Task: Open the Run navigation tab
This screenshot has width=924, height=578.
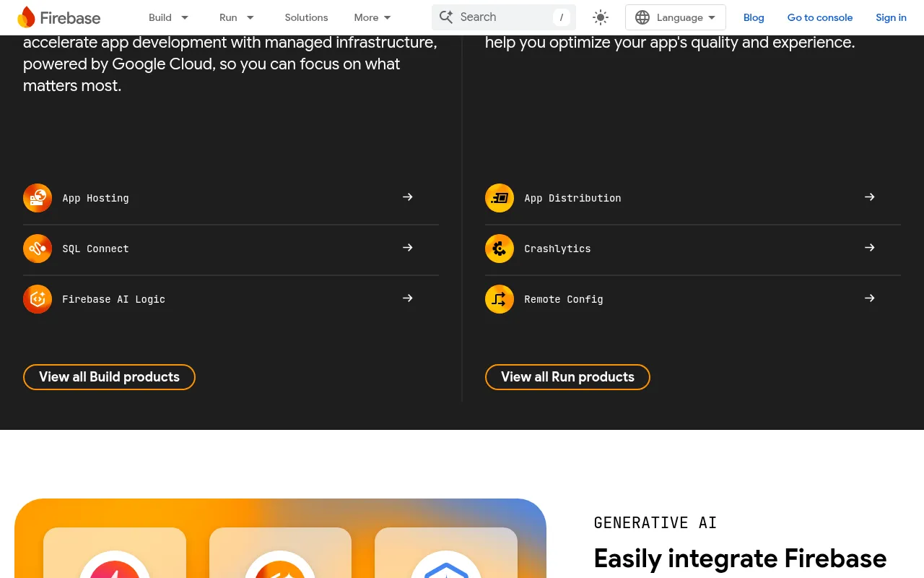Action: 228,17
